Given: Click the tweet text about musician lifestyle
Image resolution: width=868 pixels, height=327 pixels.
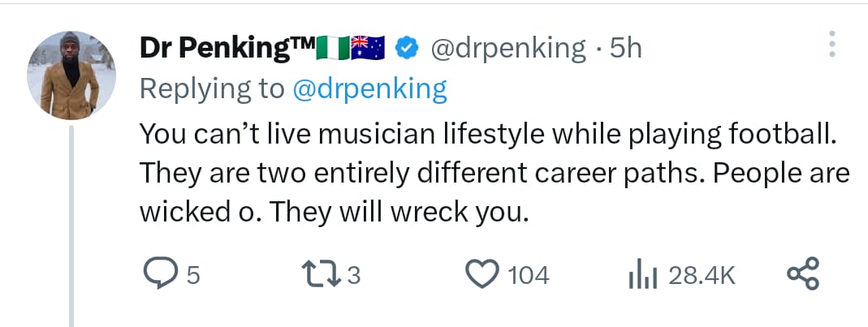Looking at the screenshot, I should coord(487,173).
